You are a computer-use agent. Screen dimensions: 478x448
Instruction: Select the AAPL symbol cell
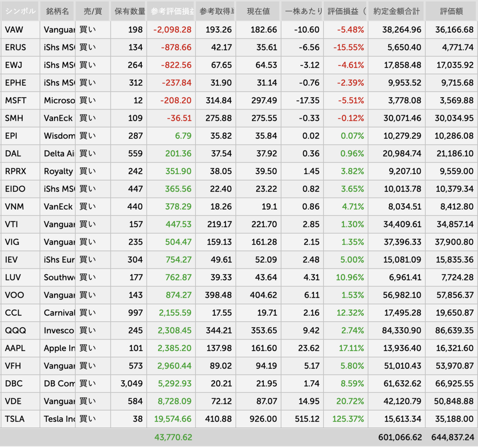20,348
